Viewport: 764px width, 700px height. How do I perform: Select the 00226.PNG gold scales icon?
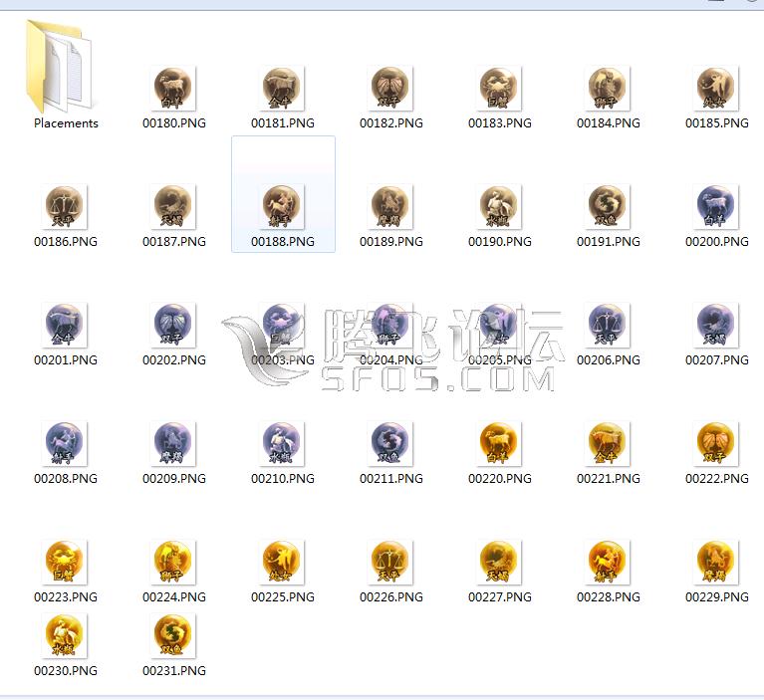pyautogui.click(x=391, y=563)
